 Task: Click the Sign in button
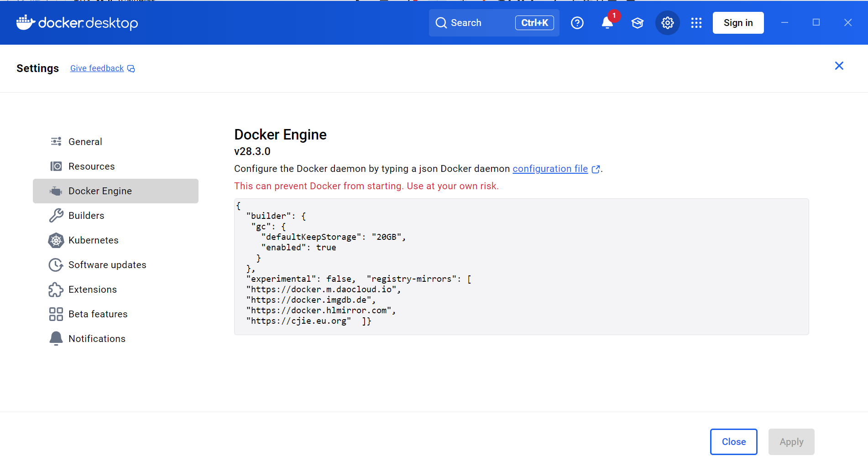pyautogui.click(x=738, y=23)
